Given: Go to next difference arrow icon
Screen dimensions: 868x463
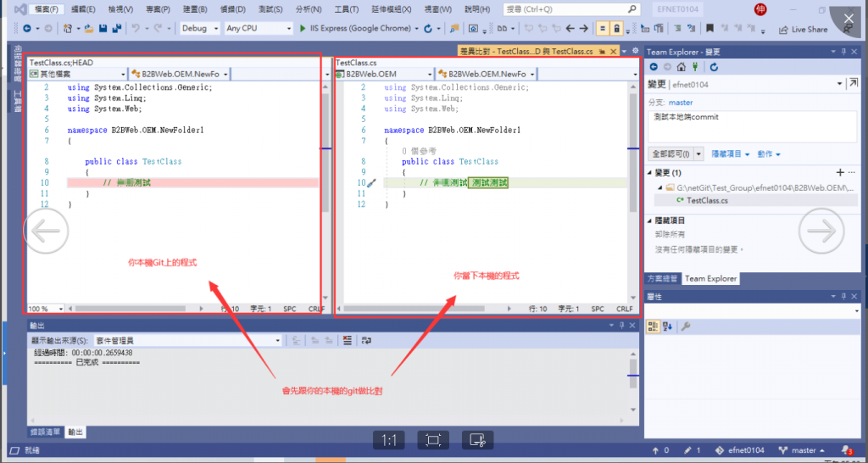Looking at the screenshot, I should (583, 28).
